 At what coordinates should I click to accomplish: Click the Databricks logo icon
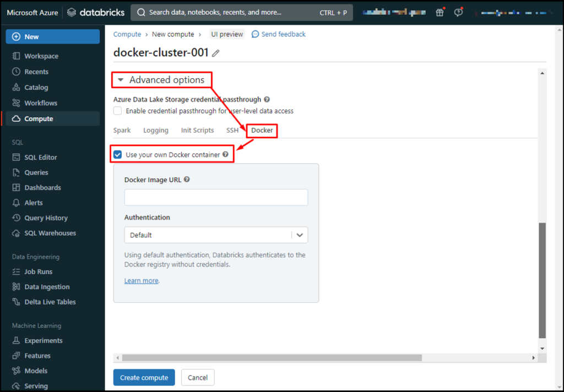coord(72,13)
